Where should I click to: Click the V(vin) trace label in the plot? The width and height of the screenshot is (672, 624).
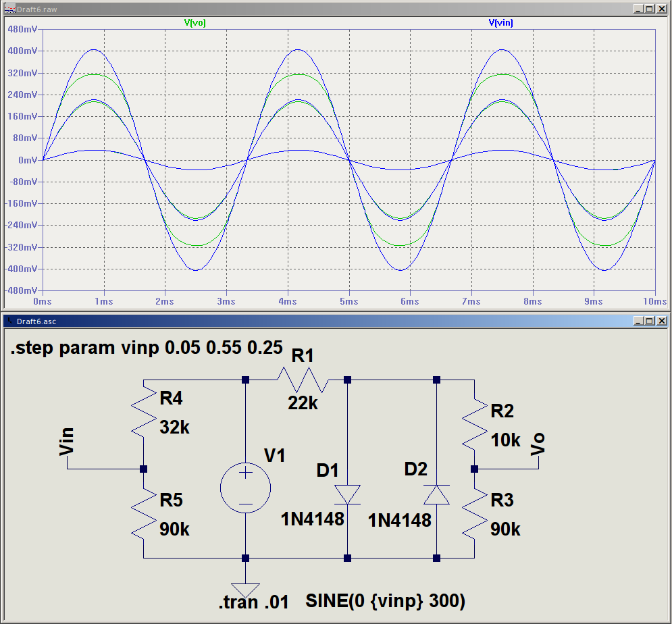point(500,22)
